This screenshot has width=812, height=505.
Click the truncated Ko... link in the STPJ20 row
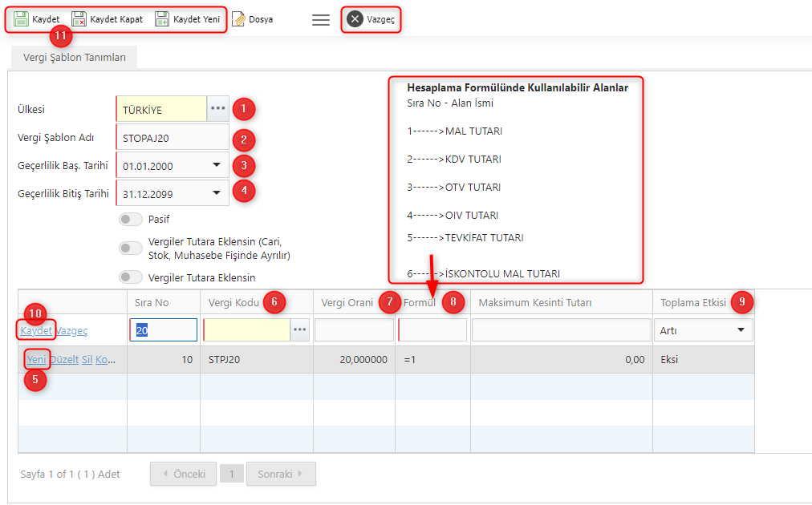[x=106, y=360]
